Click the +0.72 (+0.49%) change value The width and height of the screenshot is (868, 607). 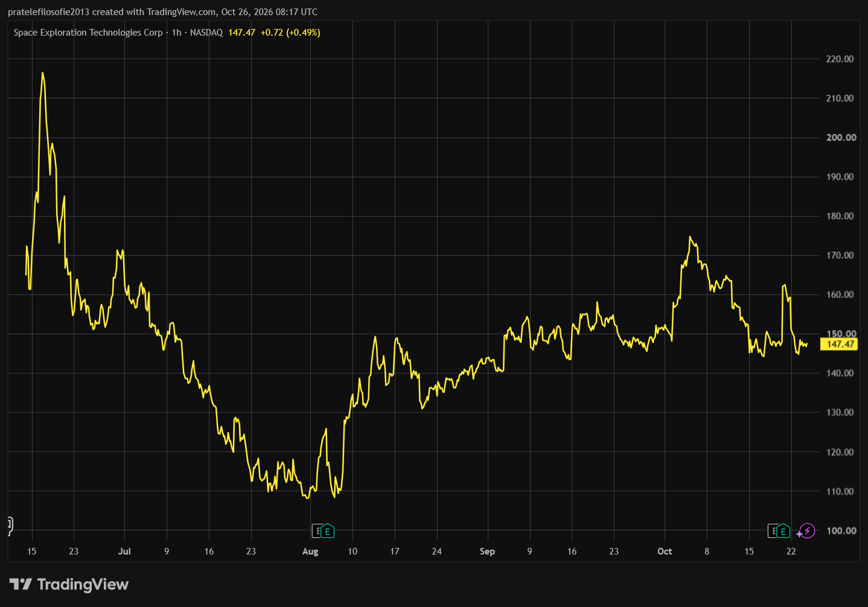click(x=290, y=33)
